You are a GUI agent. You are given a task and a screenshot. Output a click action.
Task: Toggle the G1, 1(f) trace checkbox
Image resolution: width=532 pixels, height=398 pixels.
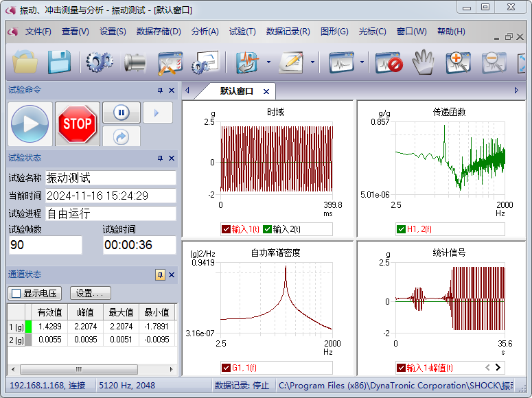226,368
